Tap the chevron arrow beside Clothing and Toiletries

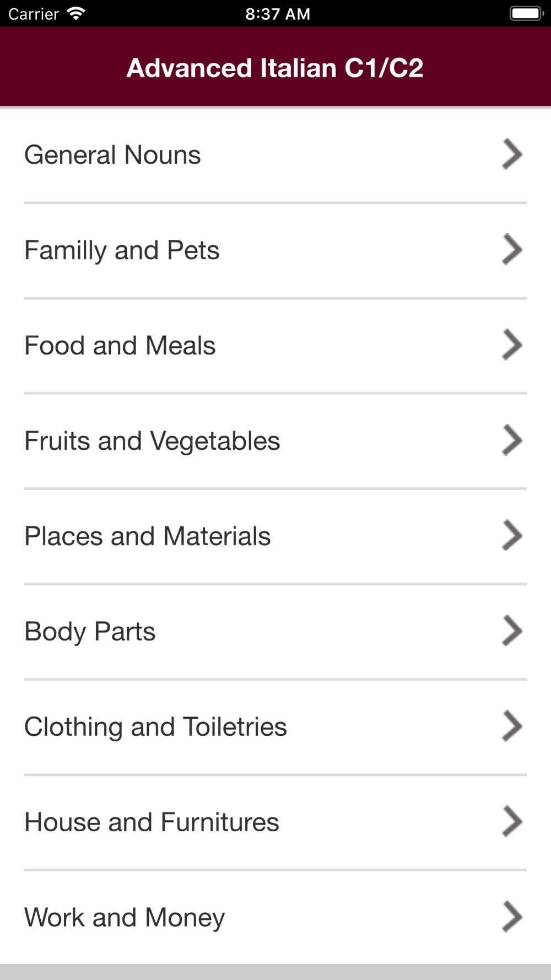coord(512,726)
